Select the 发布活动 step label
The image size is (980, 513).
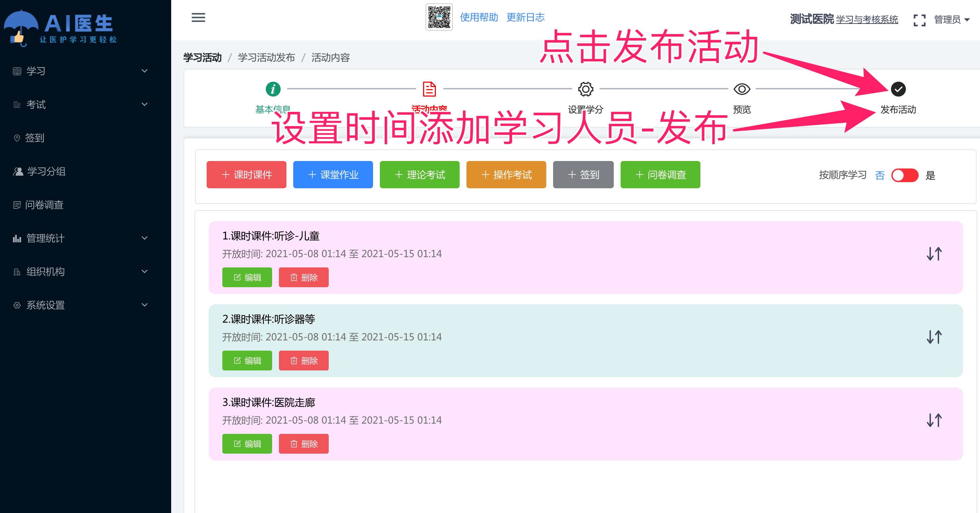pyautogui.click(x=898, y=109)
